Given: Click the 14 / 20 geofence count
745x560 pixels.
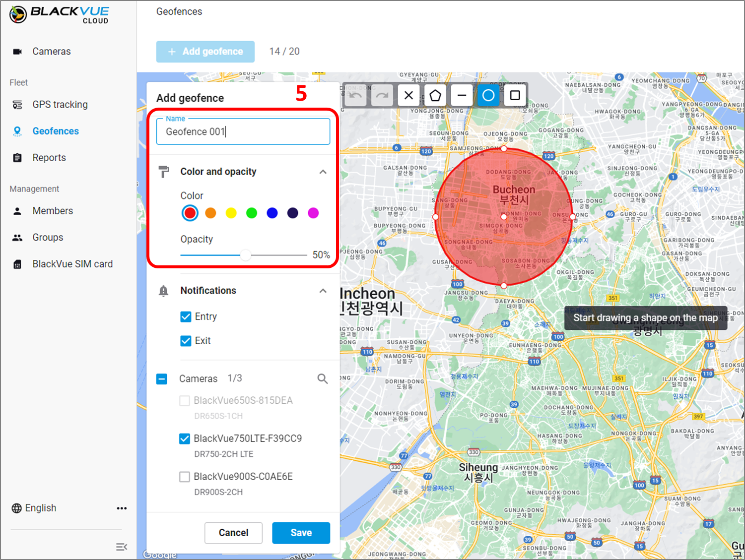Looking at the screenshot, I should (x=284, y=52).
